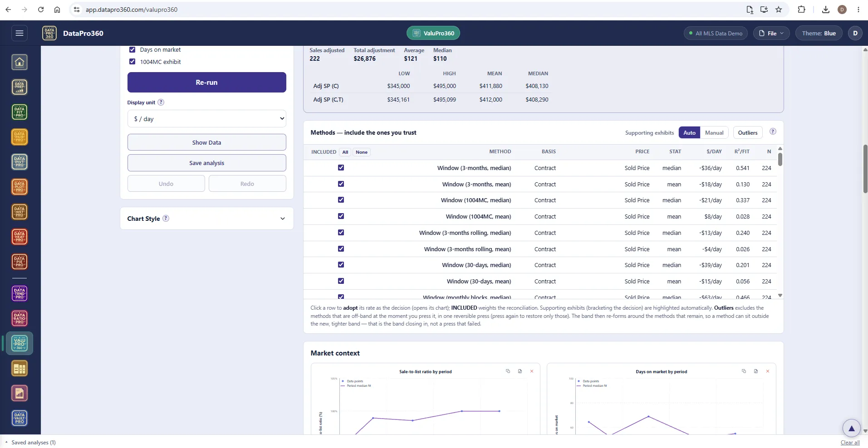Image resolution: width=868 pixels, height=448 pixels.
Task: Toggle the hamburger menu button
Action: point(19,33)
